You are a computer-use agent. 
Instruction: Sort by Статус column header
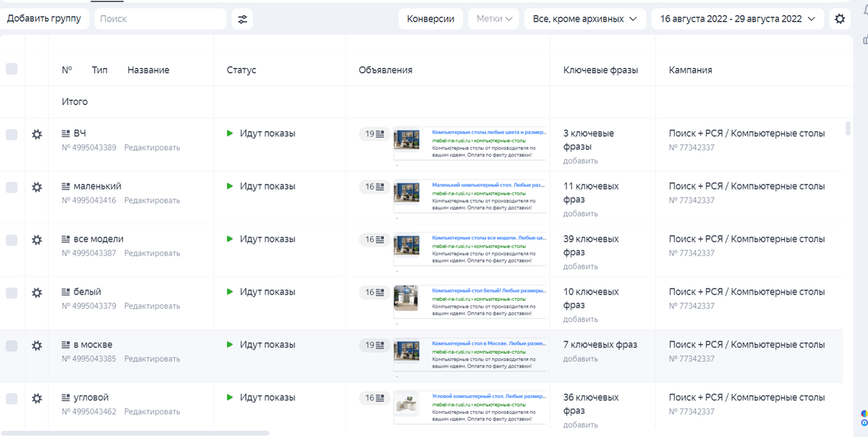coord(242,70)
